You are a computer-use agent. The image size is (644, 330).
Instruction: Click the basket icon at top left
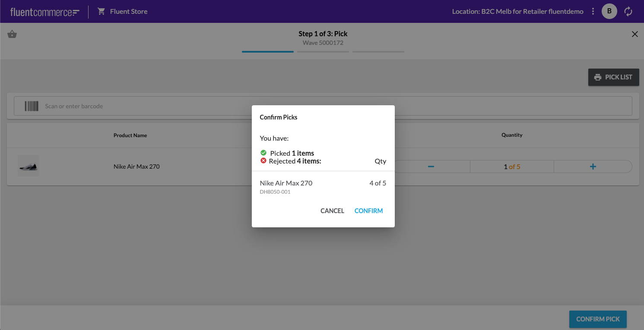click(12, 35)
